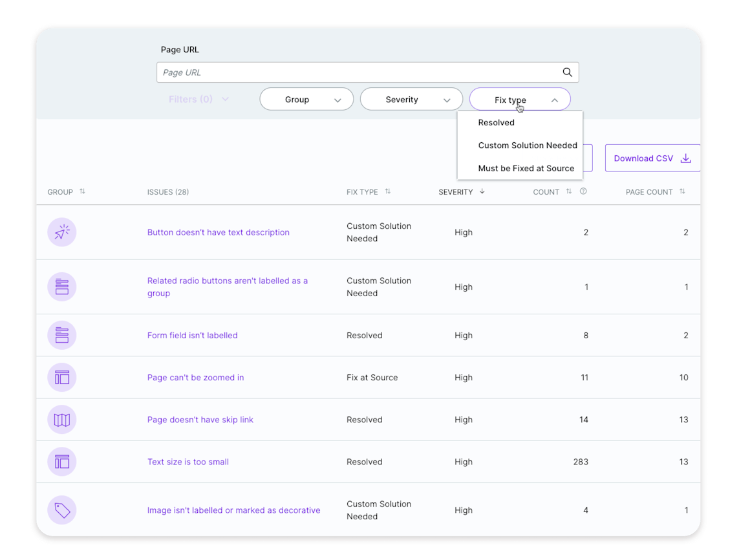This screenshot has width=750, height=560.
Task: Click the count value 11
Action: click(584, 377)
